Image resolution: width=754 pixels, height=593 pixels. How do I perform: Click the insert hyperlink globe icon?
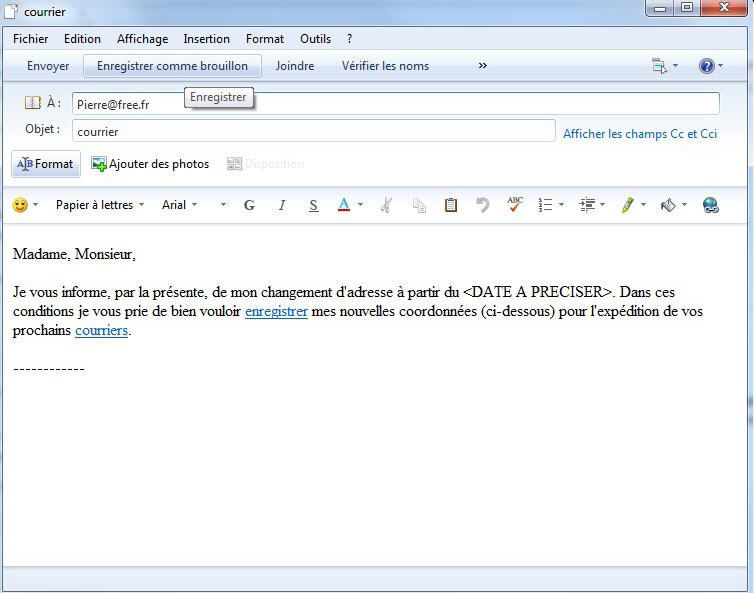(x=711, y=205)
